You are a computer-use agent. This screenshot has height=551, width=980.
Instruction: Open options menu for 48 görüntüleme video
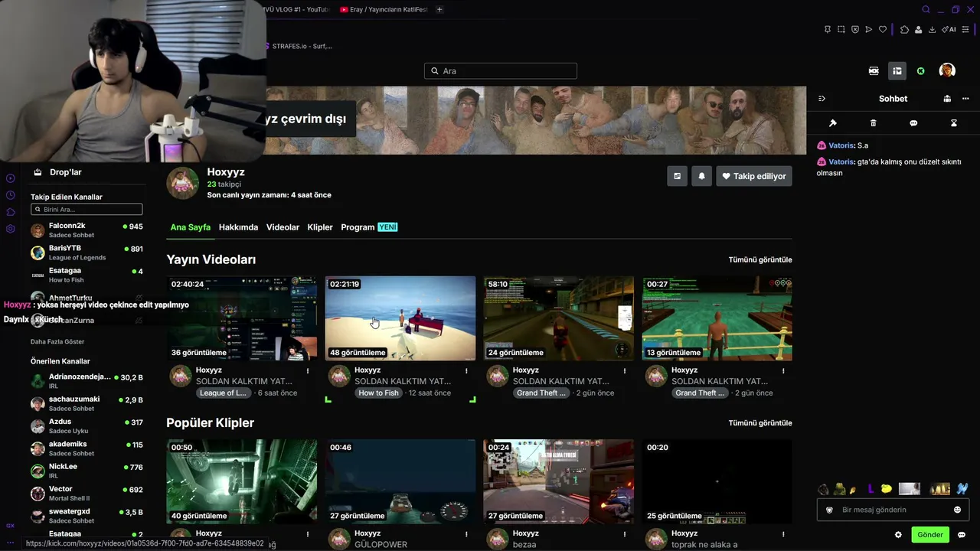[466, 370]
